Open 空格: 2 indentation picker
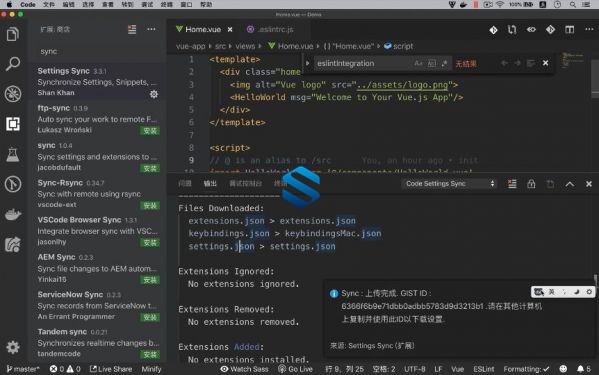 384,369
